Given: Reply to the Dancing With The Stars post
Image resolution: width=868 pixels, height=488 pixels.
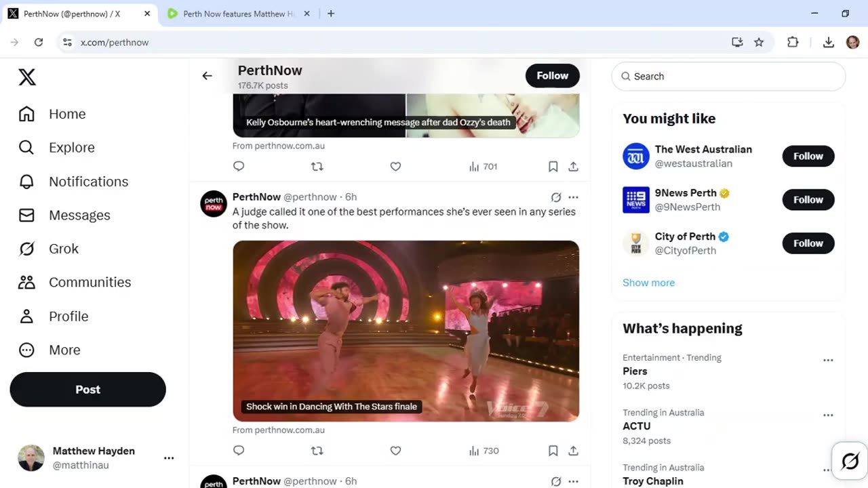Looking at the screenshot, I should [x=239, y=451].
